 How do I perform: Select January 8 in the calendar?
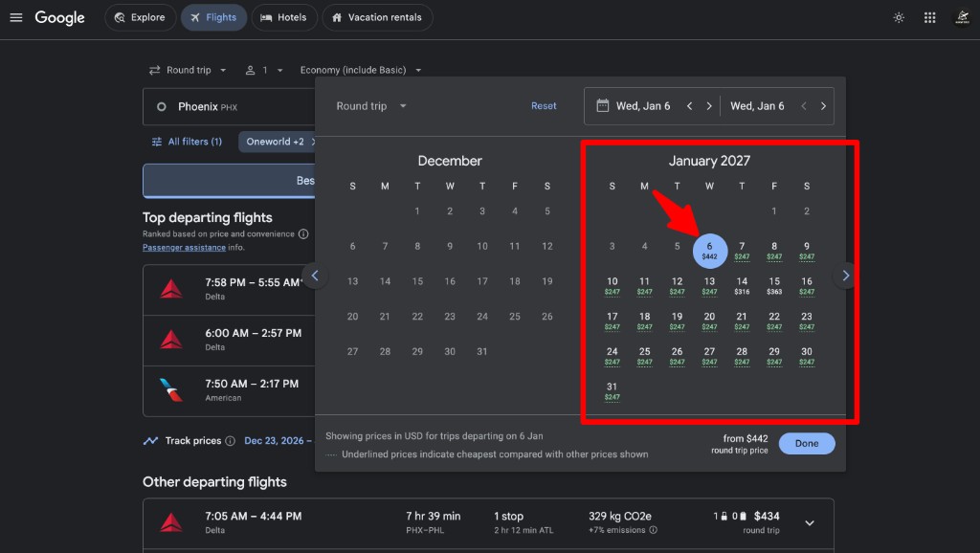click(x=774, y=251)
